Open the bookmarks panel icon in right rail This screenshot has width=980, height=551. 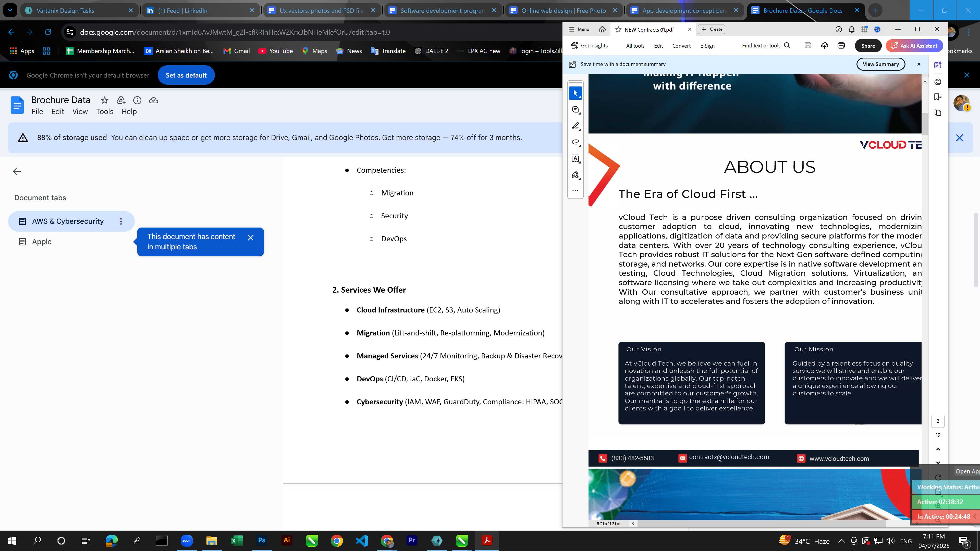pyautogui.click(x=938, y=97)
